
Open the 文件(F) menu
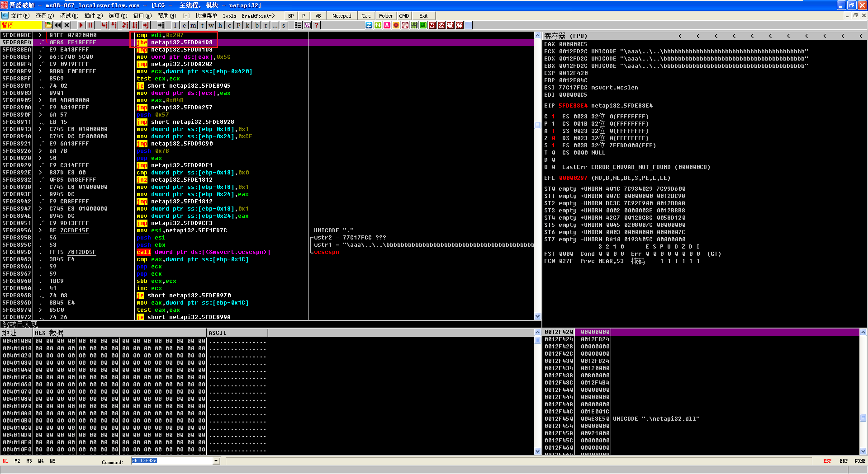(x=20, y=16)
